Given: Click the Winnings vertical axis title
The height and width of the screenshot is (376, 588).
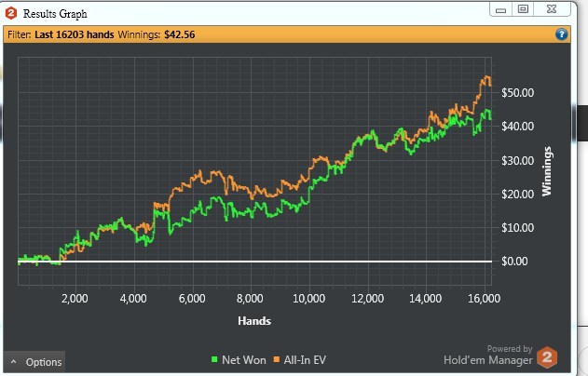Looking at the screenshot, I should 547,171.
